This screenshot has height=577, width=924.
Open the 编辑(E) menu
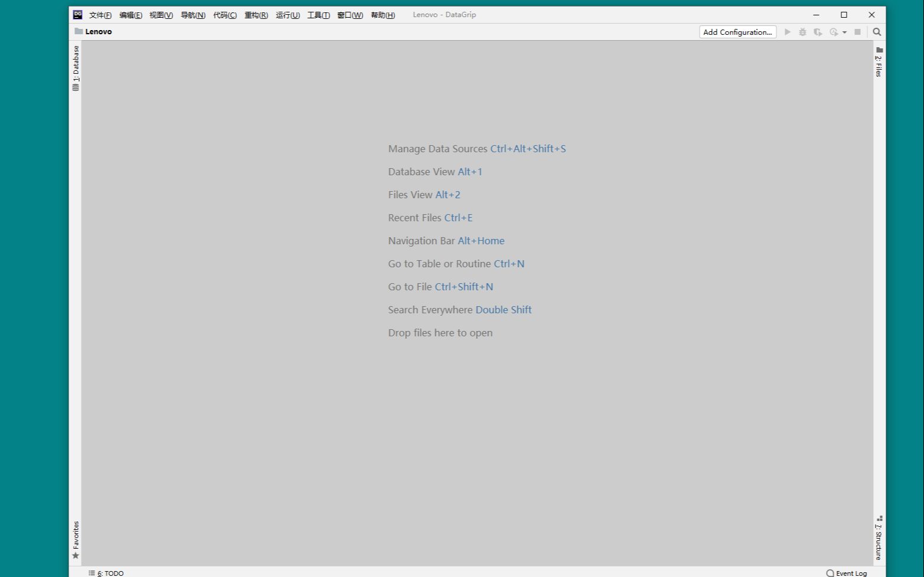coord(130,15)
